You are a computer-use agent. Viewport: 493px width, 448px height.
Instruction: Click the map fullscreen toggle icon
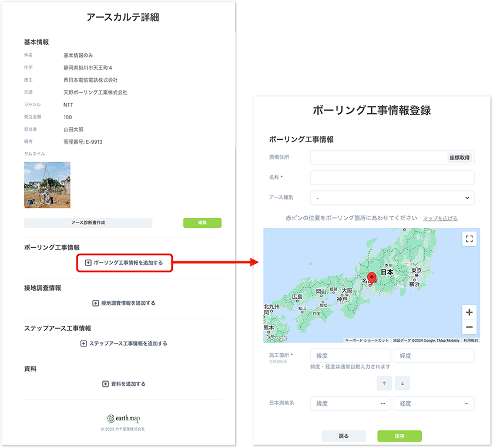click(x=469, y=238)
